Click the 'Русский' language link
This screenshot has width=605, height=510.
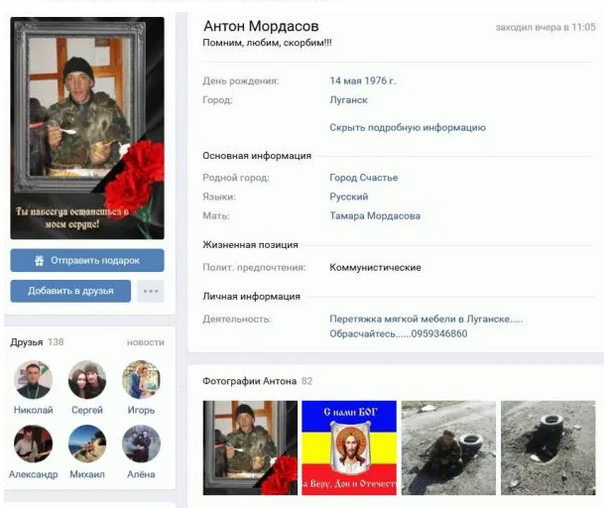click(x=349, y=197)
